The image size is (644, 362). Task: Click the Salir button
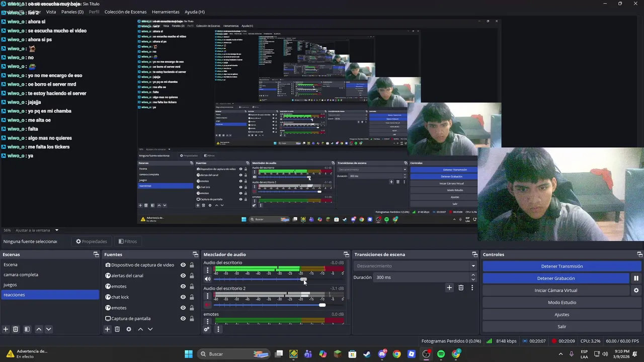(562, 326)
